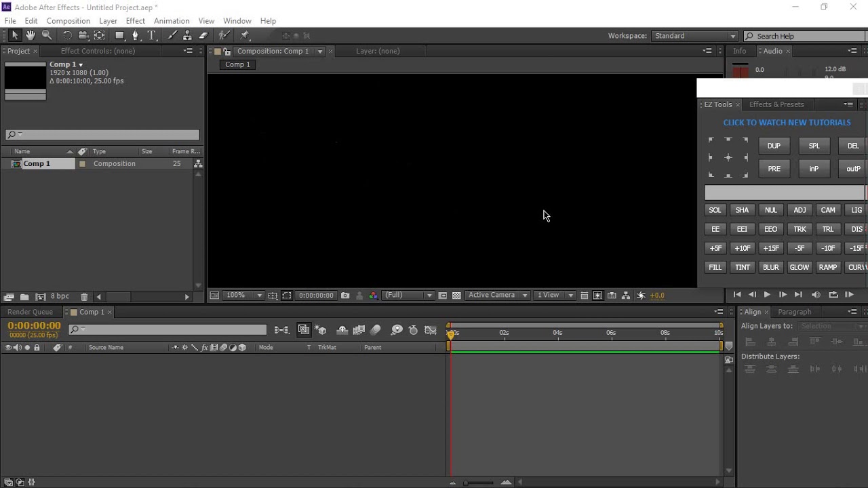This screenshot has width=868, height=488.
Task: Toggle the Draft 3D switch in timeline
Action: 321,330
